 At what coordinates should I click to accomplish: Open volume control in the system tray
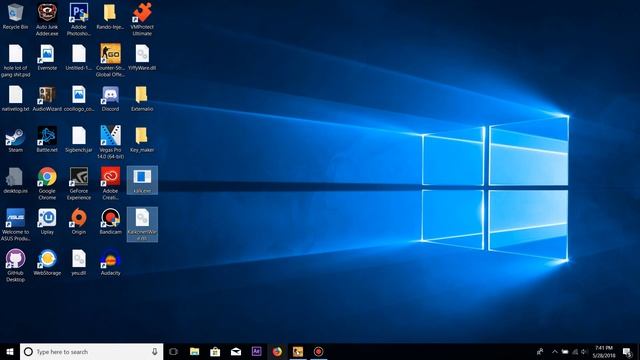(584, 351)
